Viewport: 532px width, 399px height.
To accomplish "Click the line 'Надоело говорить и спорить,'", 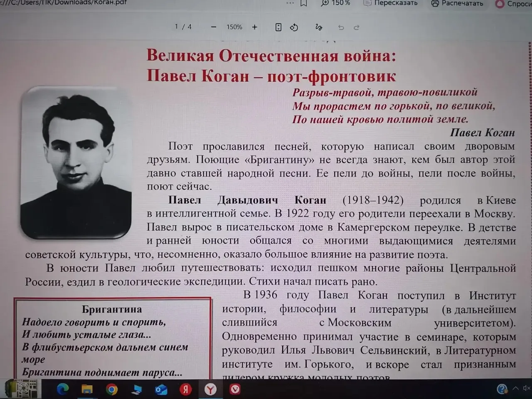I will 94,322.
